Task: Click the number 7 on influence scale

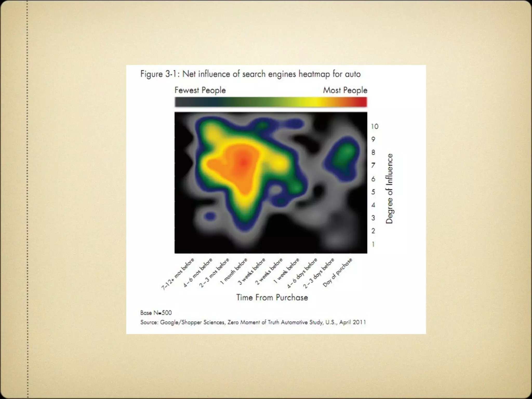Action: (x=373, y=165)
